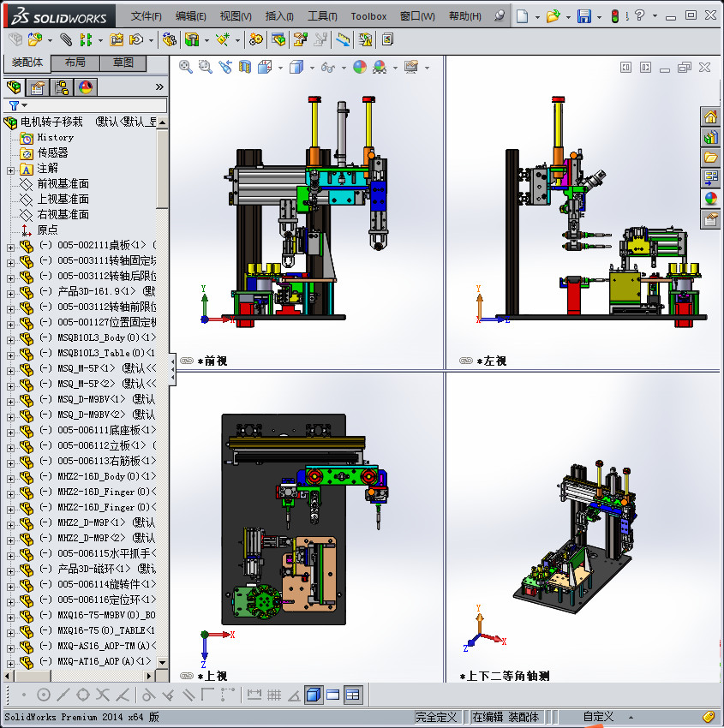Click the View Settings monitor icon

pos(411,68)
